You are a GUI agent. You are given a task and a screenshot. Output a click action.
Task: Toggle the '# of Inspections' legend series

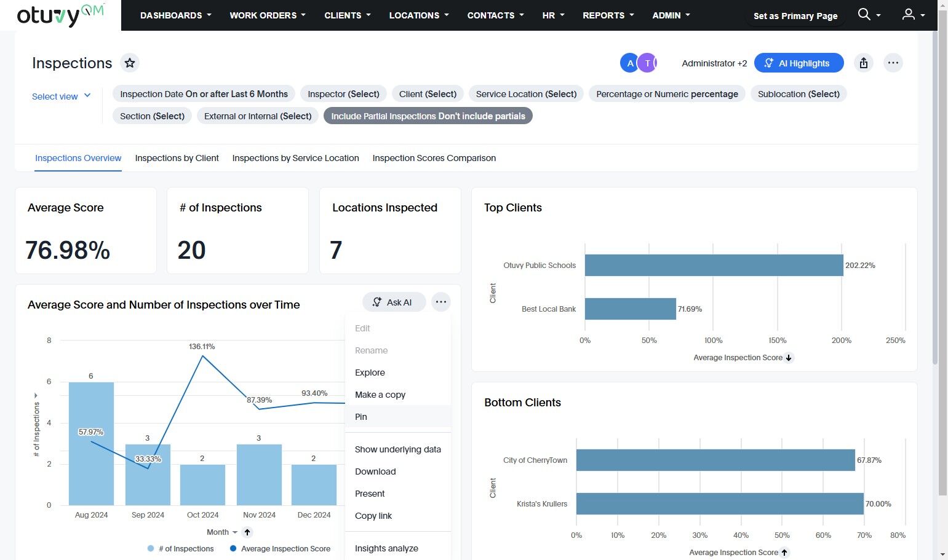[x=181, y=549]
